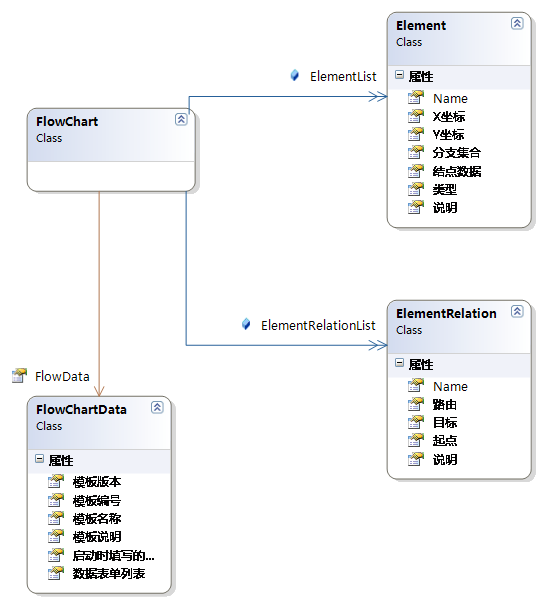542x604 pixels.
Task: Click the ElementRelationList field diamond icon
Action: (x=246, y=324)
